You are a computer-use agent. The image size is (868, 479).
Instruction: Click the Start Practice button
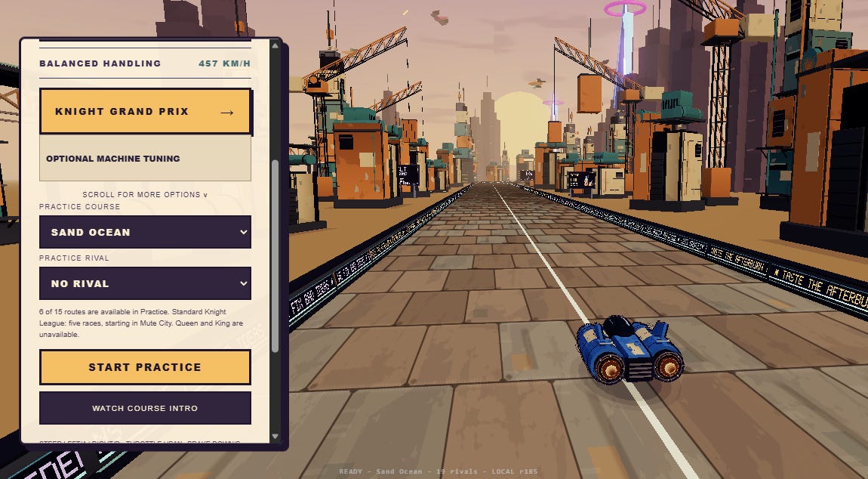(x=145, y=367)
